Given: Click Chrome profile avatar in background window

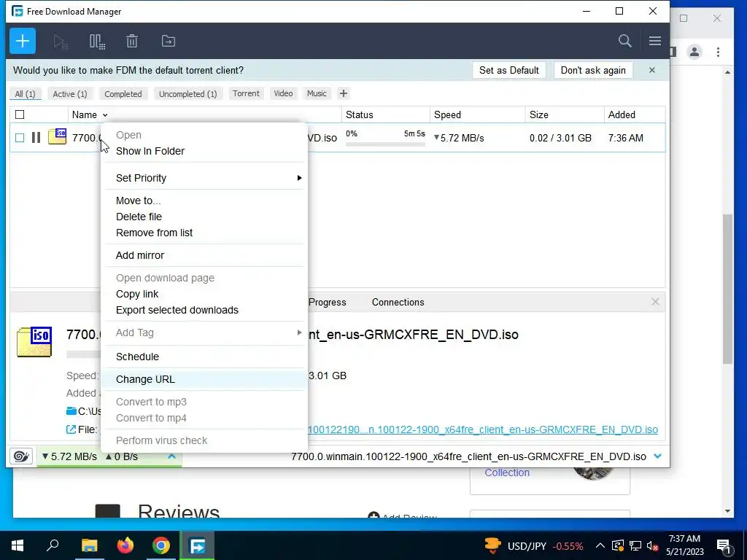Looking at the screenshot, I should pos(694,52).
